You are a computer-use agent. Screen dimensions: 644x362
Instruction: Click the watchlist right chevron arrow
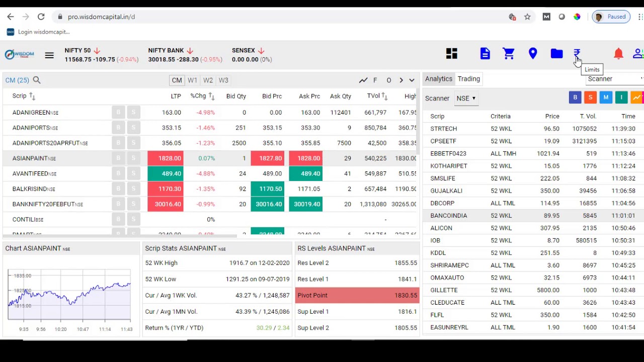point(401,80)
